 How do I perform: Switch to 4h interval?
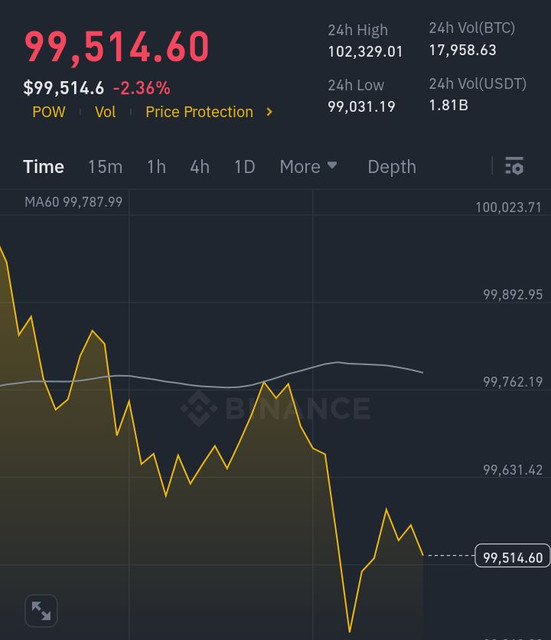click(200, 167)
